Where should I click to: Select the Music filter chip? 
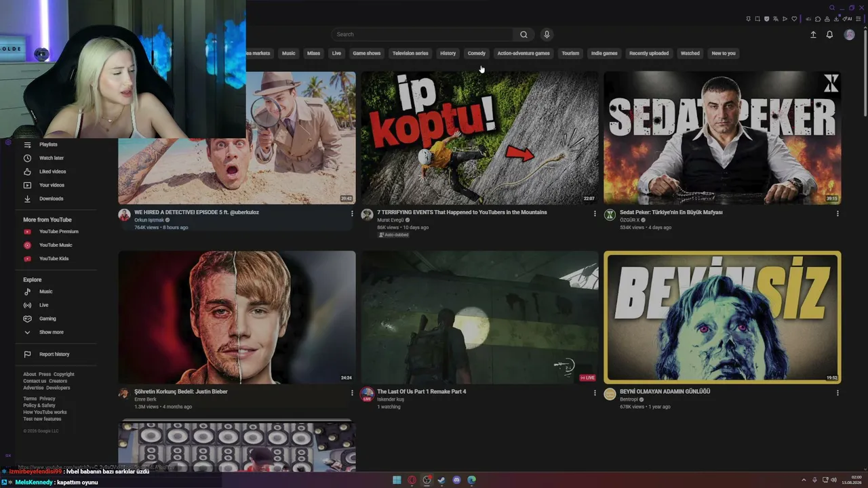click(x=289, y=54)
